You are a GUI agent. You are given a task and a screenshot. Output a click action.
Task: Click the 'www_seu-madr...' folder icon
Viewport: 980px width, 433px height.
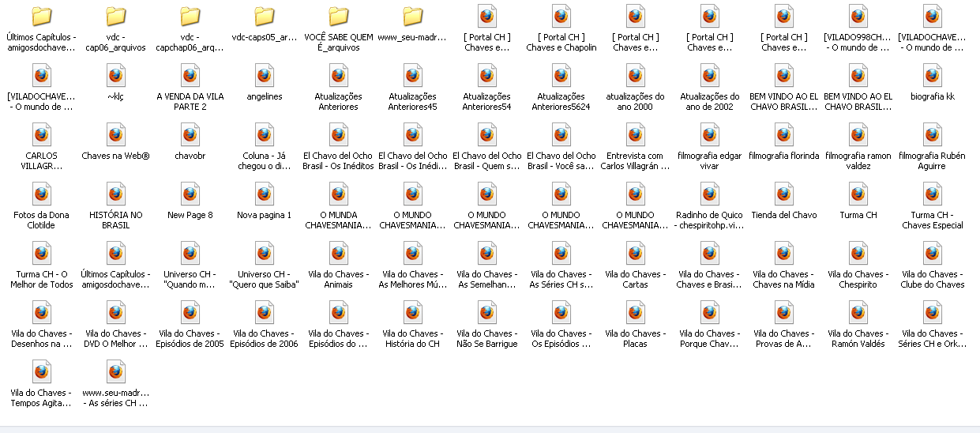click(x=412, y=17)
